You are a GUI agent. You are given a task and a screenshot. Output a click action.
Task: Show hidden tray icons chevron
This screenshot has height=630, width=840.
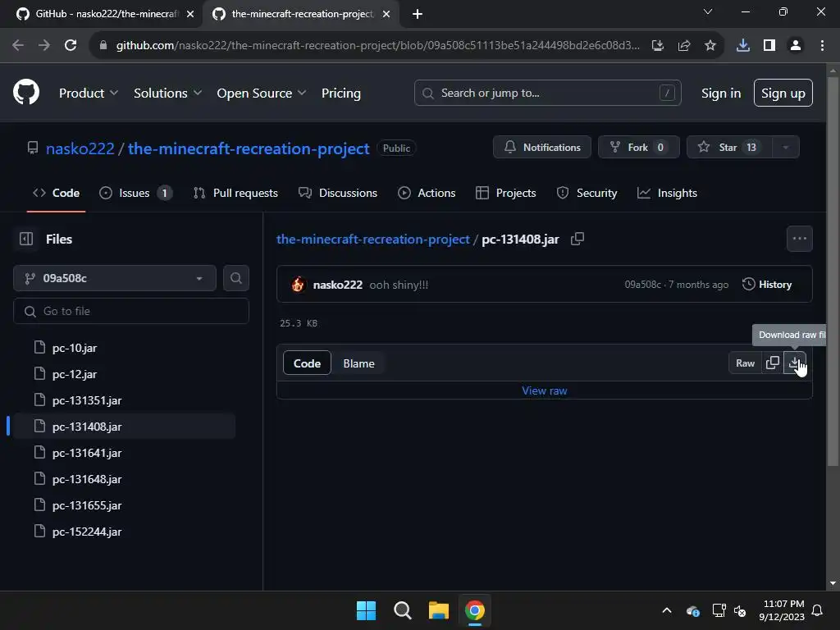667,610
